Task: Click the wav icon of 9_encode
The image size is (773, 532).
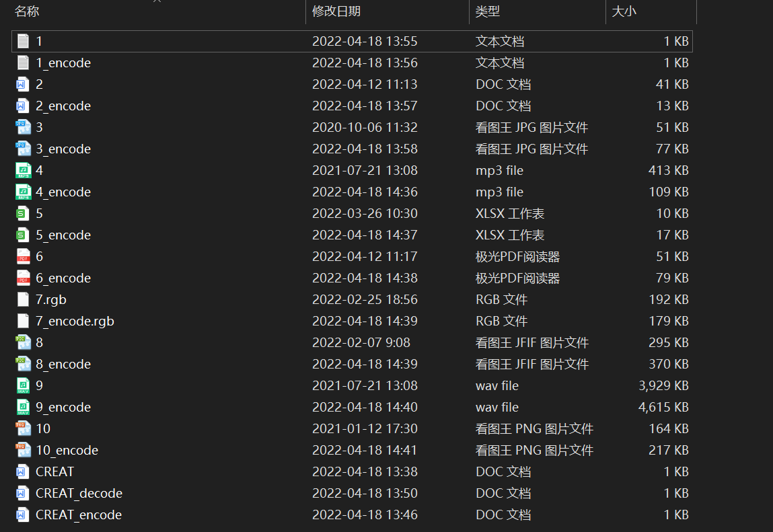Action: 23,407
